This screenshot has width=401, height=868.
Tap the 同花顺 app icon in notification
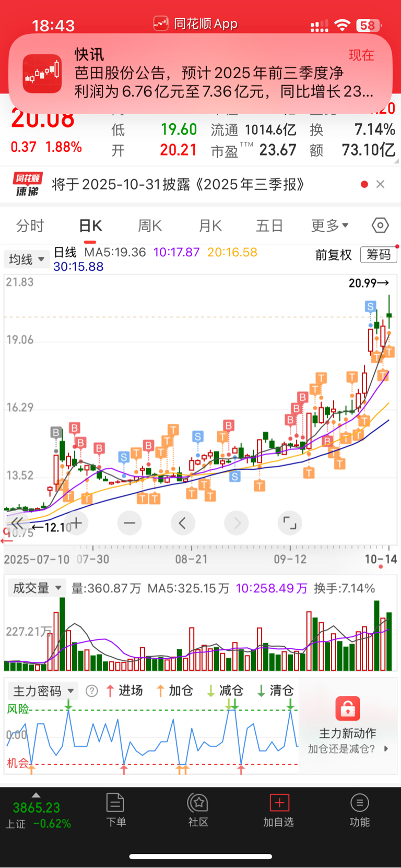point(42,74)
